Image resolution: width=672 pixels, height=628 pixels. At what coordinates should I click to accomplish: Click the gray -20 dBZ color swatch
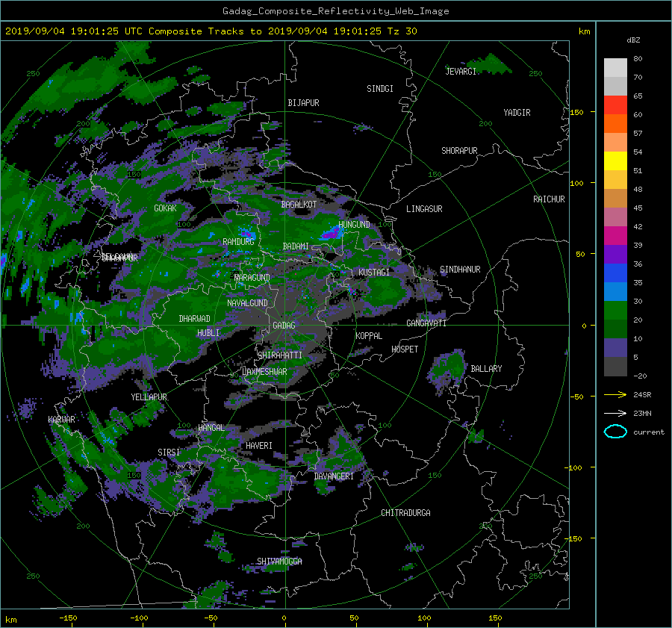[615, 367]
